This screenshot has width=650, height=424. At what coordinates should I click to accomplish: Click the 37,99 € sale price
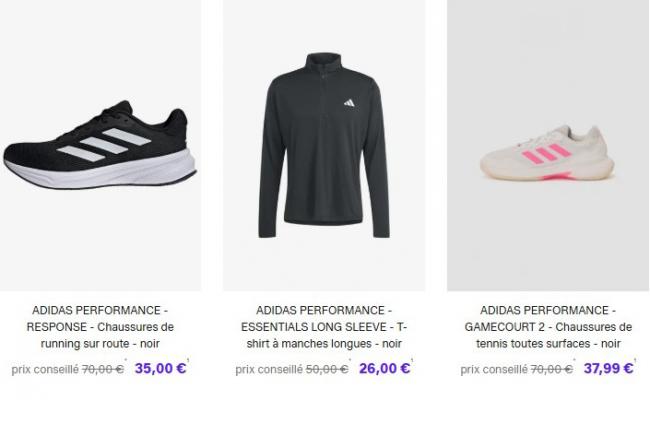(x=609, y=368)
